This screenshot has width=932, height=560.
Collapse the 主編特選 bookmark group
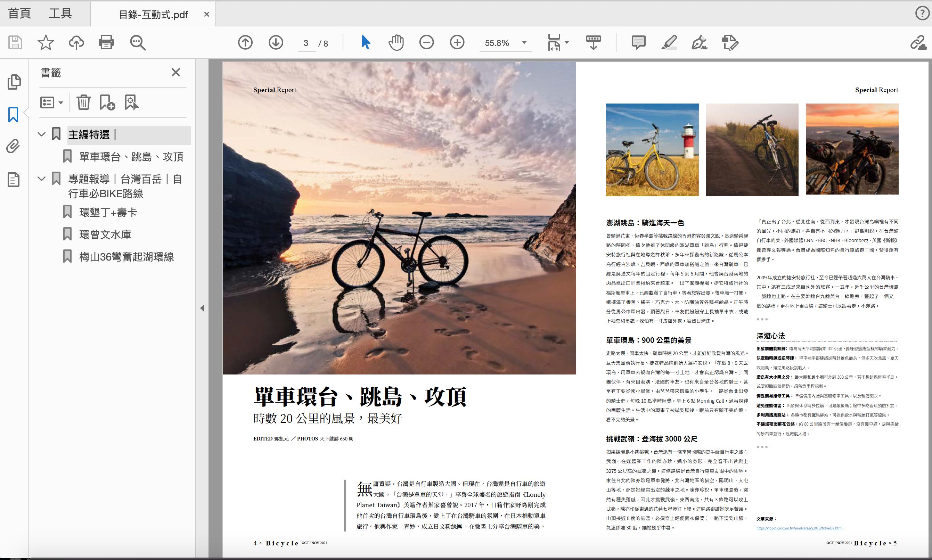(42, 134)
